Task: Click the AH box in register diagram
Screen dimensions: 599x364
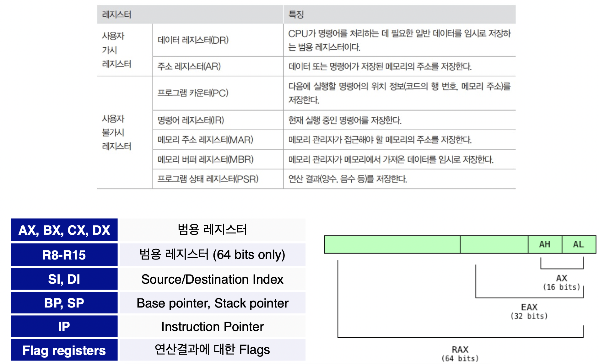Action: click(545, 244)
